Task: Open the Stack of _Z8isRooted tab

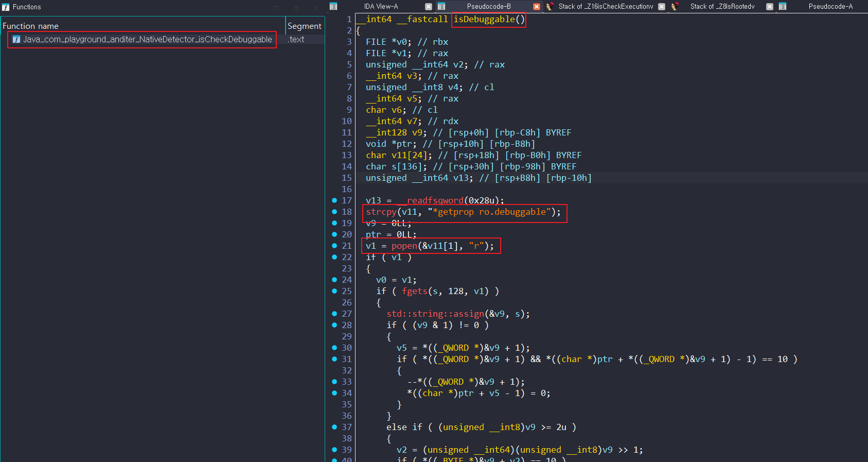Action: [x=722, y=7]
